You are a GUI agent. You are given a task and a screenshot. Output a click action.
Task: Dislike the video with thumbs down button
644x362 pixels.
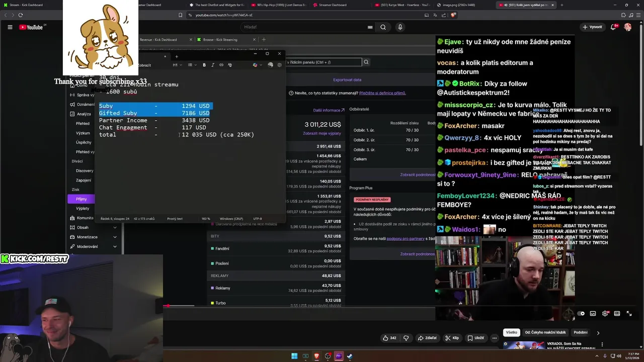coord(406,338)
